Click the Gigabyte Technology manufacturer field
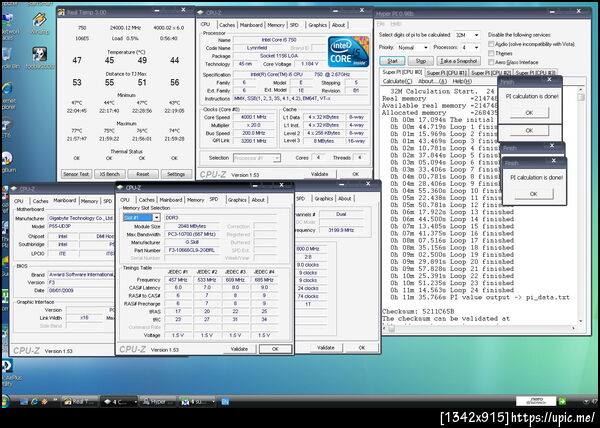 click(81, 218)
